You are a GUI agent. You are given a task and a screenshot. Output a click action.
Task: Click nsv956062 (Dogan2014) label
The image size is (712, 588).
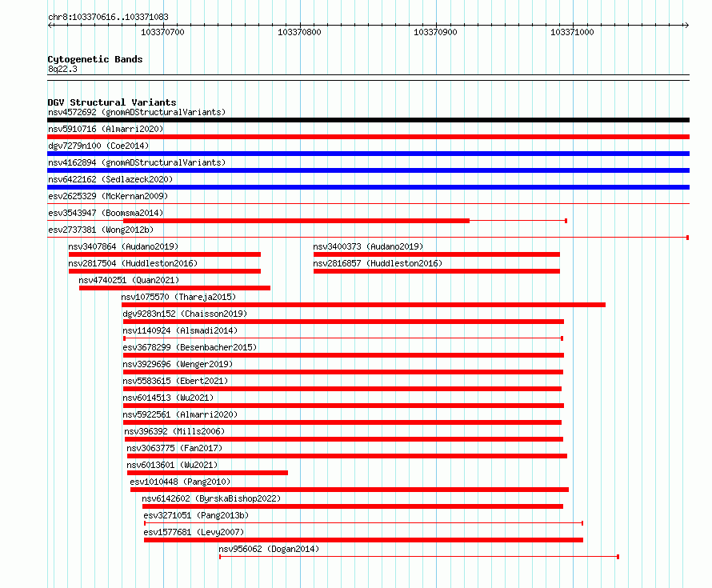269,549
